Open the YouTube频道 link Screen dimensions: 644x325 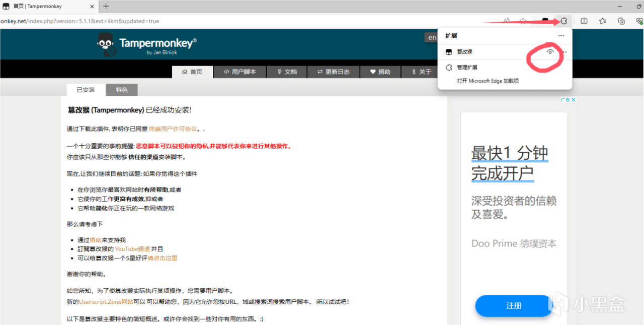[x=132, y=249]
